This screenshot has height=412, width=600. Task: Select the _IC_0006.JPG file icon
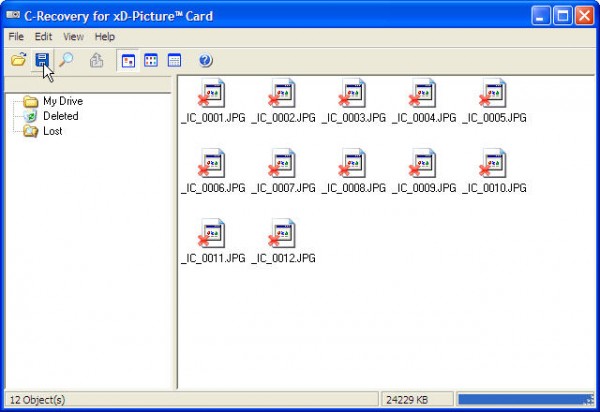(x=212, y=163)
